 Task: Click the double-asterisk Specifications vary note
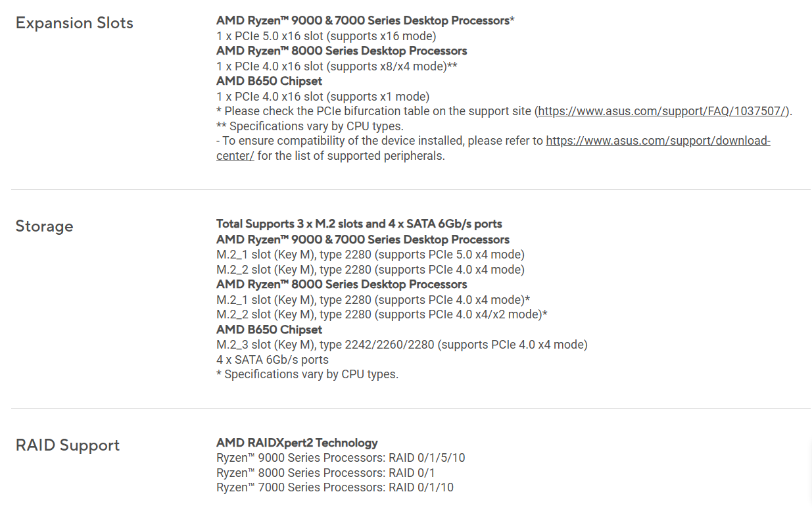[x=310, y=126]
